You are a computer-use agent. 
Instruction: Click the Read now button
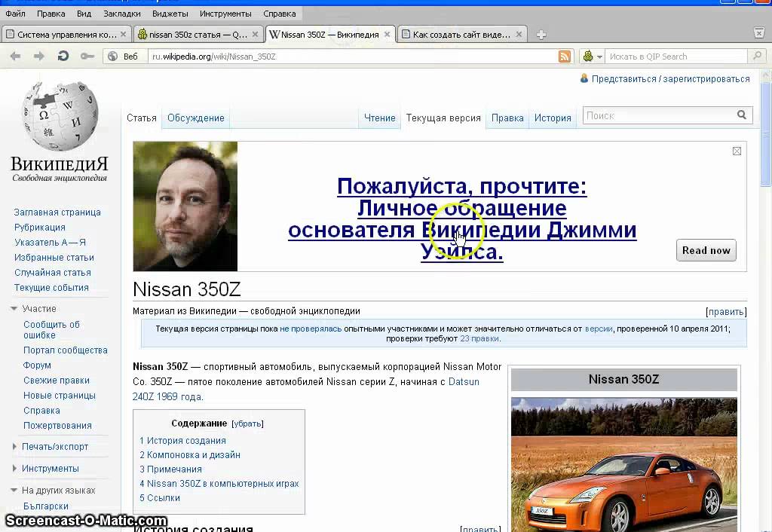pyautogui.click(x=706, y=250)
